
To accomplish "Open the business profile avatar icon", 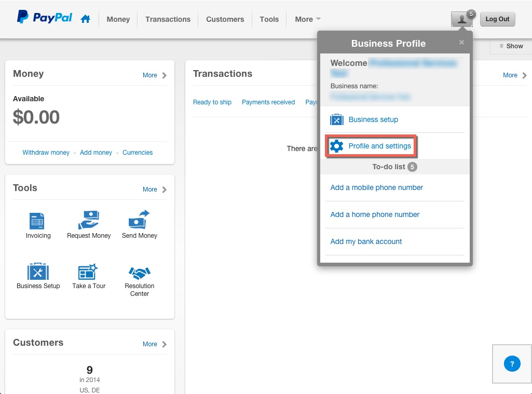I will coord(461,19).
